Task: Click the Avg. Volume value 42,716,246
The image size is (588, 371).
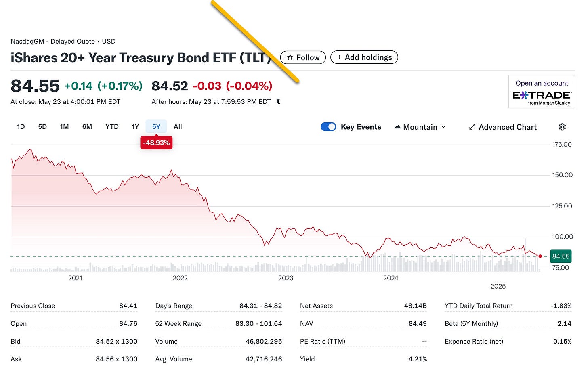Action: [x=264, y=359]
